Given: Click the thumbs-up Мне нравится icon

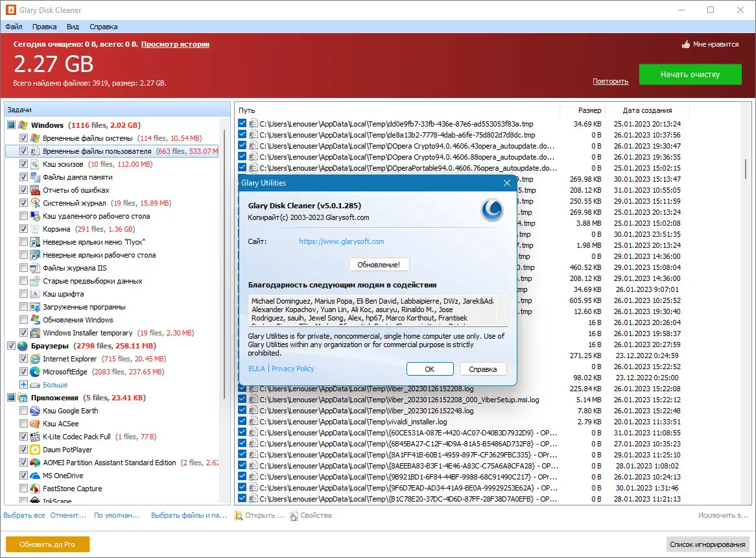Looking at the screenshot, I should pos(685,44).
